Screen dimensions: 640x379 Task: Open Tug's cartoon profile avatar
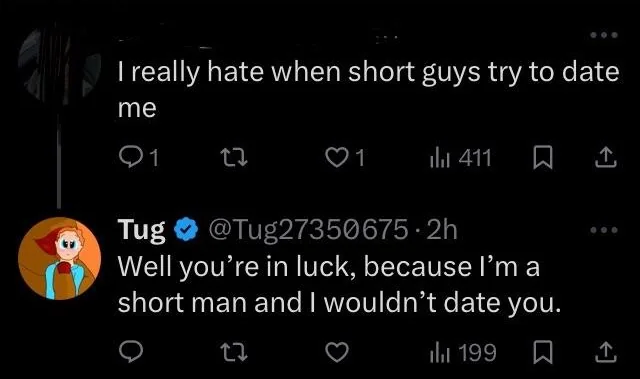(x=60, y=259)
